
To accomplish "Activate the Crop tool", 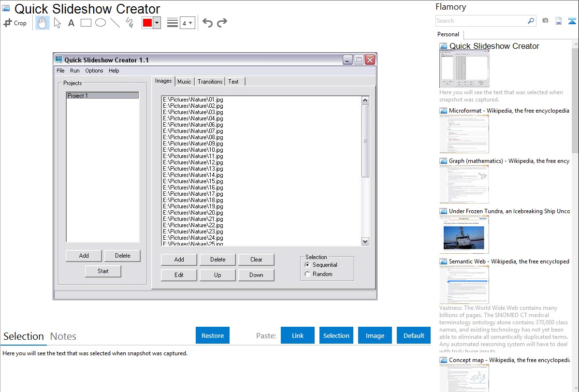I will [x=15, y=23].
